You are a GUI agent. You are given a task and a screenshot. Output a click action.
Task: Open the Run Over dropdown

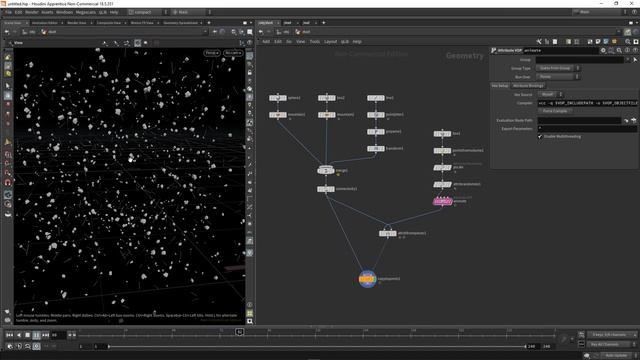558,77
